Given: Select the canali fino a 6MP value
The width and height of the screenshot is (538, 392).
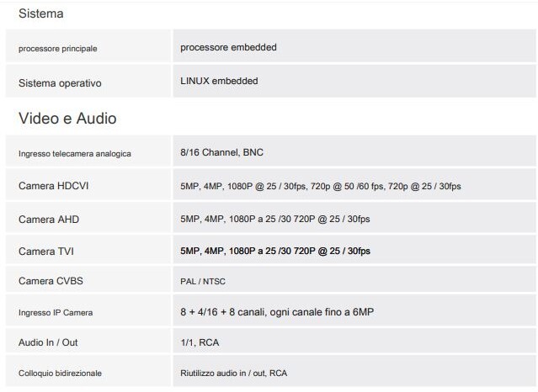Looking at the screenshot, I should pyautogui.click(x=277, y=312).
